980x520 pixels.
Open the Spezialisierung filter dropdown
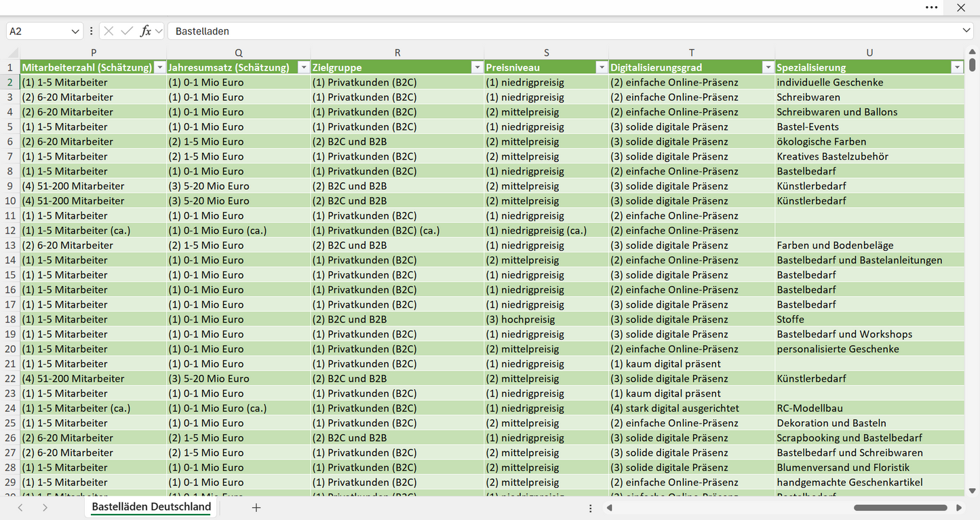957,67
